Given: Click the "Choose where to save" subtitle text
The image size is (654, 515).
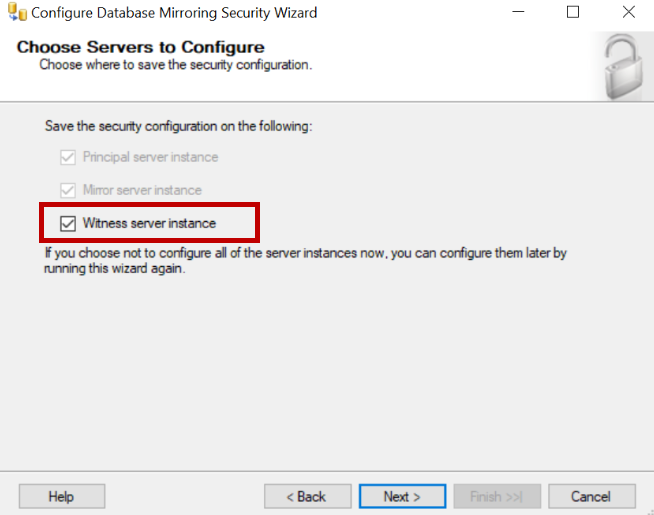Looking at the screenshot, I should 175,65.
